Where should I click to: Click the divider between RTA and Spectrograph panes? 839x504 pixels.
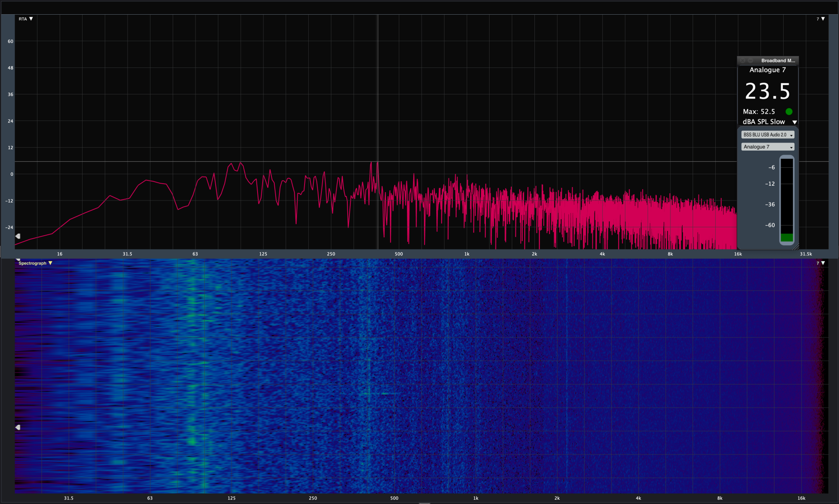point(419,258)
